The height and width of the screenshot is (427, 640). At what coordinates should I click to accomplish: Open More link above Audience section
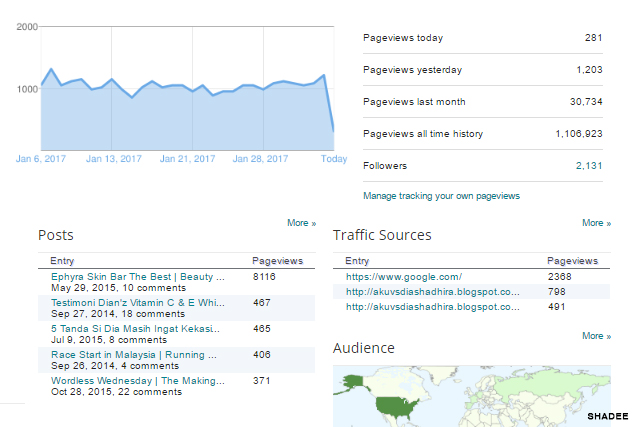pos(596,336)
